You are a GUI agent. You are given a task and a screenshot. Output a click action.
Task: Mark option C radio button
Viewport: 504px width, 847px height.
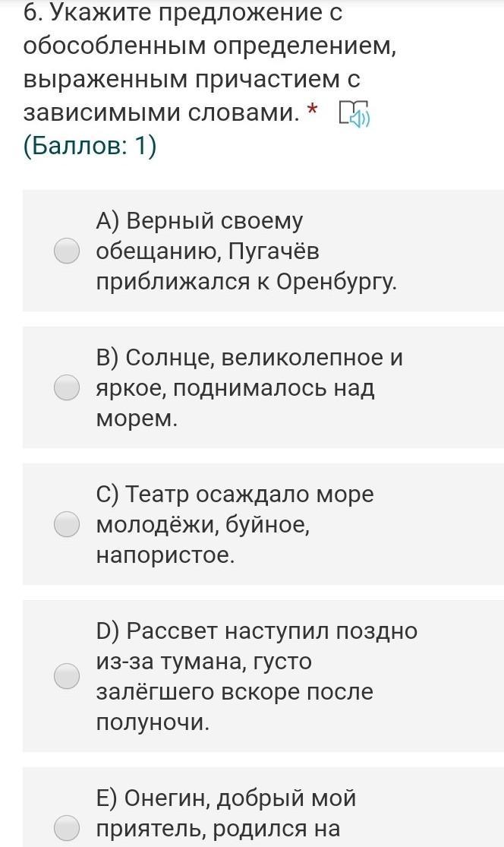click(x=67, y=524)
